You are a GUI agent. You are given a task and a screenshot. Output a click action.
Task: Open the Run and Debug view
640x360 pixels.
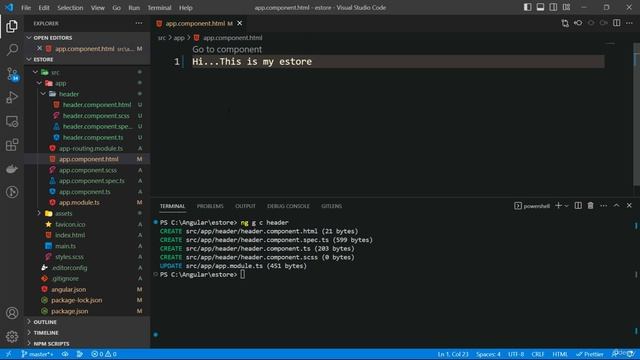point(12,97)
